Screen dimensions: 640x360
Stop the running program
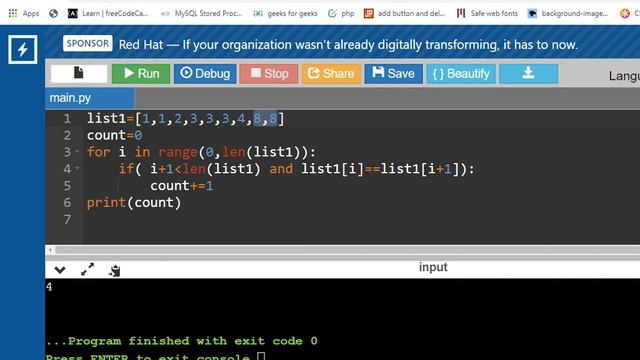[x=269, y=73]
